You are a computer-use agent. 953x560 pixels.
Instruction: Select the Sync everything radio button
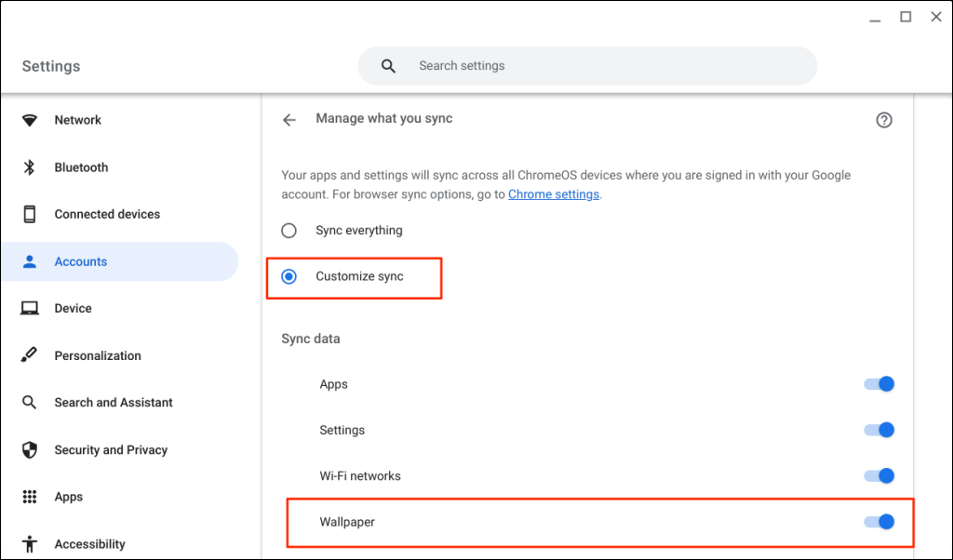pos(289,230)
